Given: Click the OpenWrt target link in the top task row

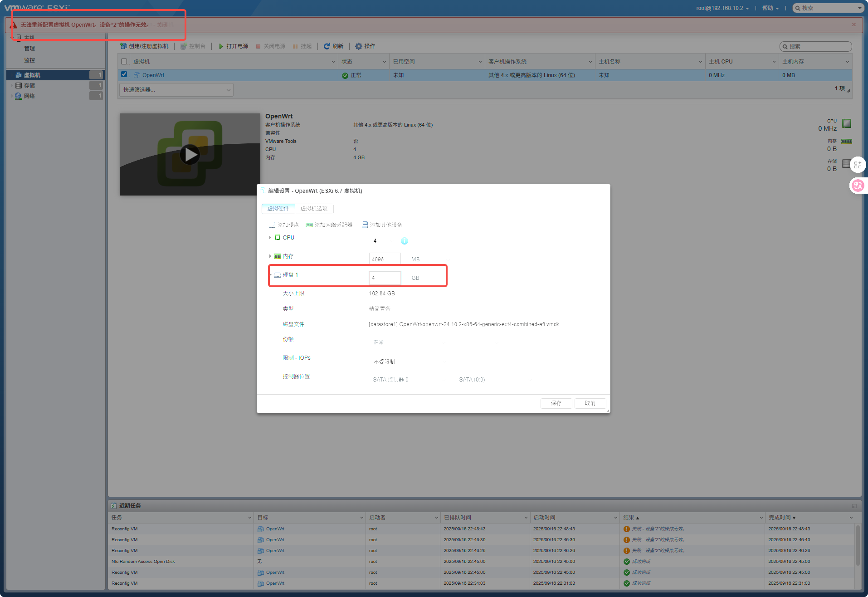Looking at the screenshot, I should click(275, 529).
